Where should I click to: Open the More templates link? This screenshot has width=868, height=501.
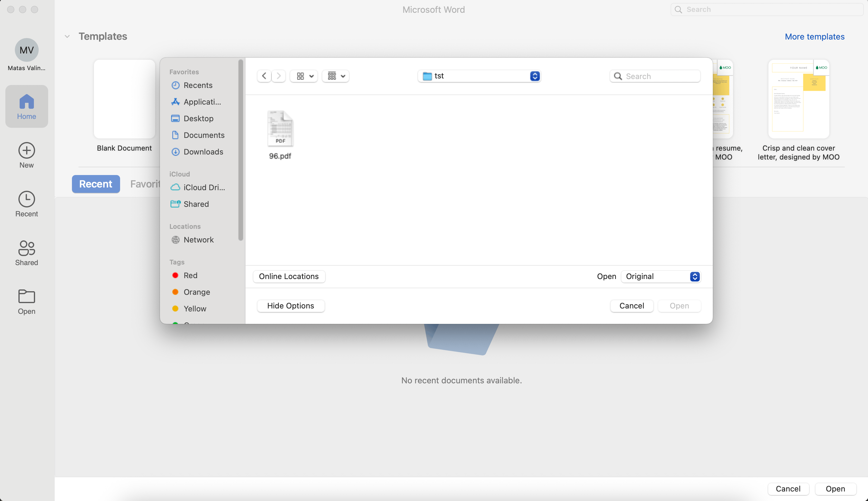(814, 37)
